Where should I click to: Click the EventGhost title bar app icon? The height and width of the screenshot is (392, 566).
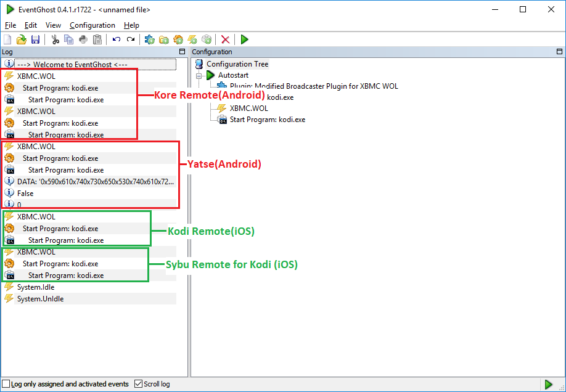(10, 10)
